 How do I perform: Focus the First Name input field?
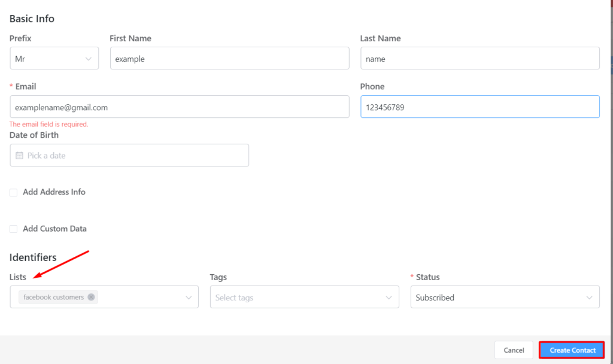point(229,59)
